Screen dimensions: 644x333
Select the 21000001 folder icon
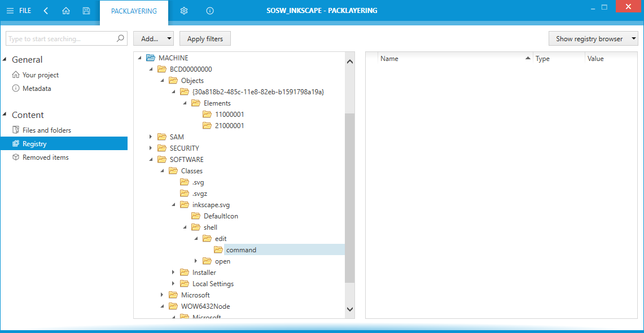[x=207, y=126]
